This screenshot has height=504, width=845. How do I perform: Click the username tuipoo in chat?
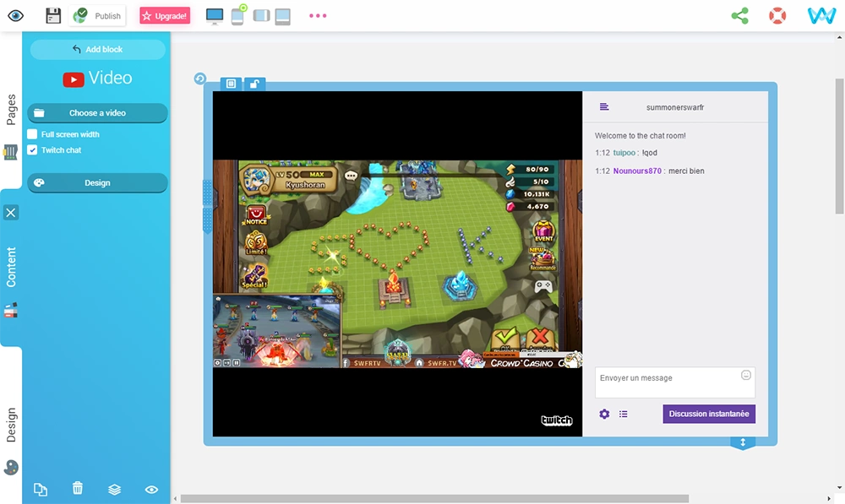pyautogui.click(x=624, y=153)
